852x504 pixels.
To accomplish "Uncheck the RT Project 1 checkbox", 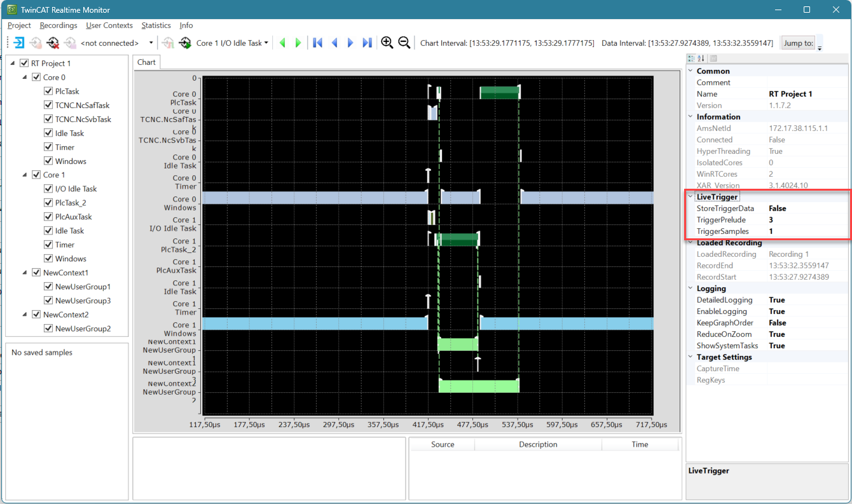I will point(24,64).
